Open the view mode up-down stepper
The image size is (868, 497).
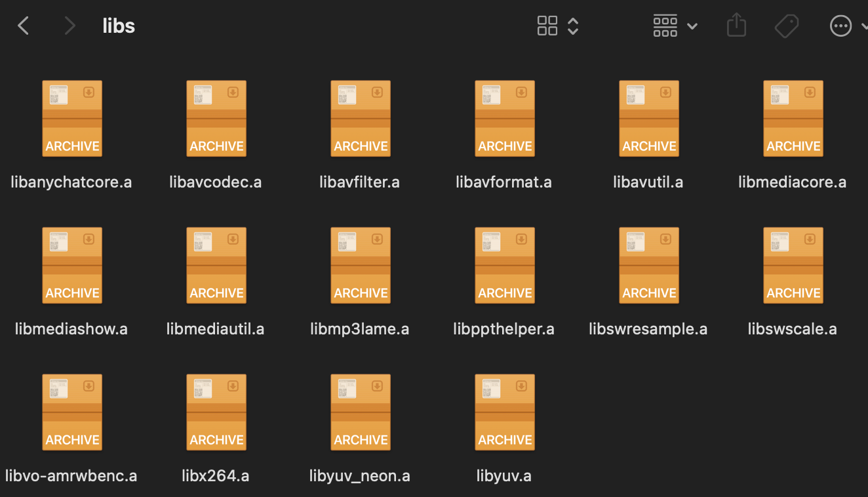[x=573, y=26]
